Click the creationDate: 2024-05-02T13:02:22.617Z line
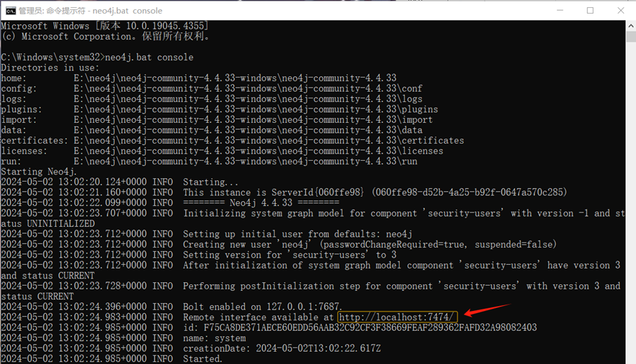The height and width of the screenshot is (364, 636). coord(191,349)
